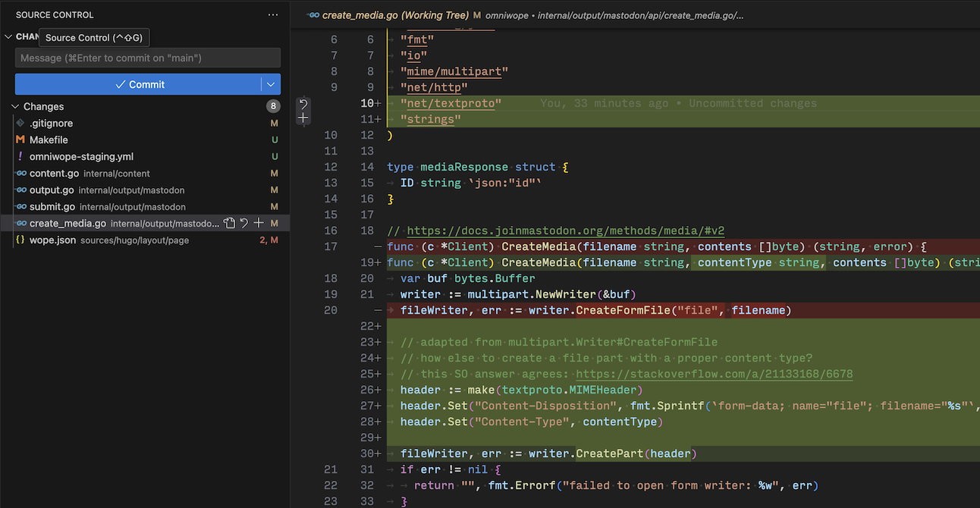Click "header := make(textproto.MIMEHeader)" line
The height and width of the screenshot is (508, 980).
click(x=521, y=390)
